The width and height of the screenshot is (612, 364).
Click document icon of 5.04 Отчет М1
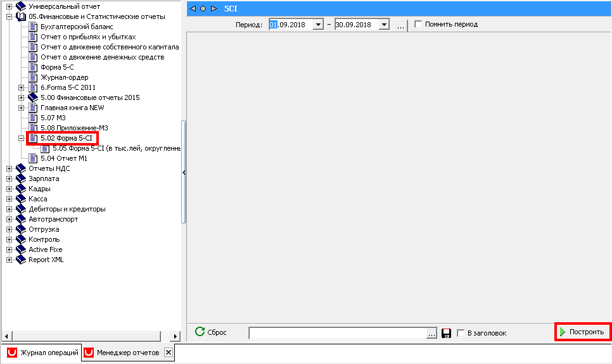[x=33, y=158]
